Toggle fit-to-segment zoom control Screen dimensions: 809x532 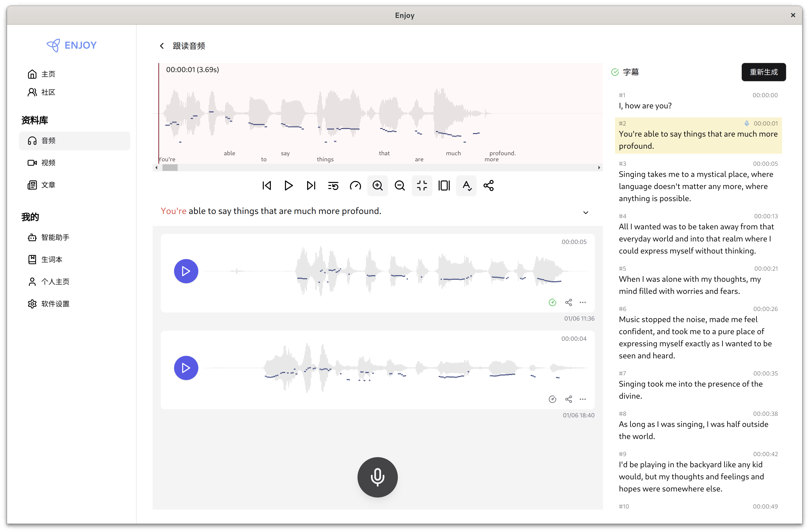422,185
